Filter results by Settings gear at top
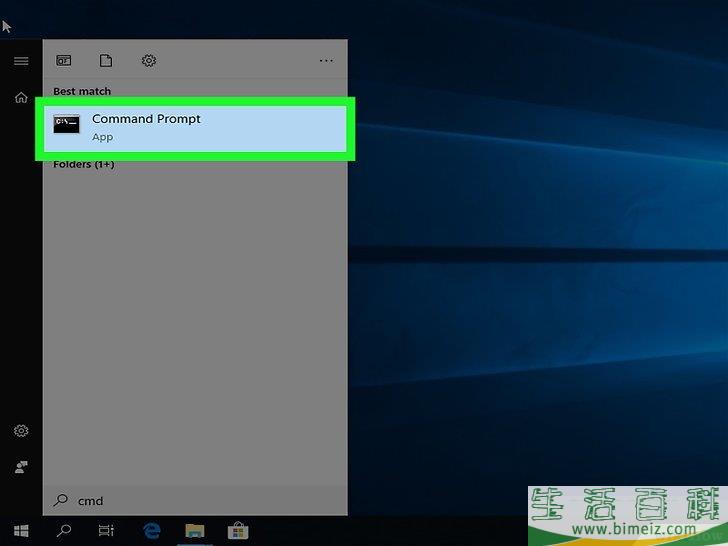The image size is (728, 546). coord(149,61)
